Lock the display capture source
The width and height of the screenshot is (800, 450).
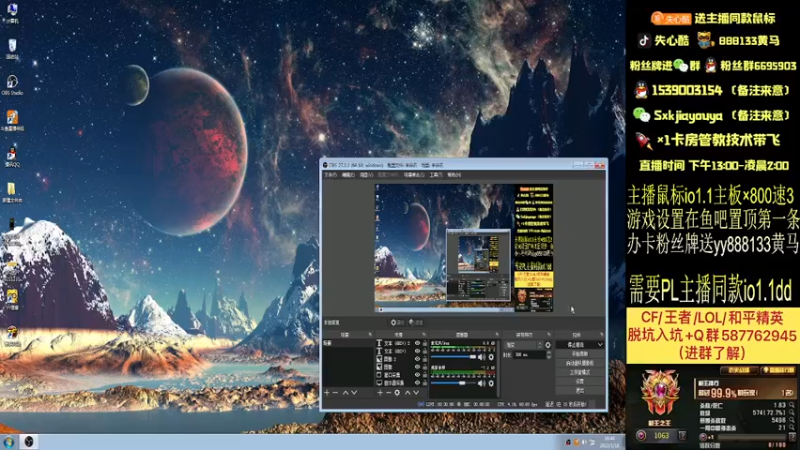tap(425, 383)
